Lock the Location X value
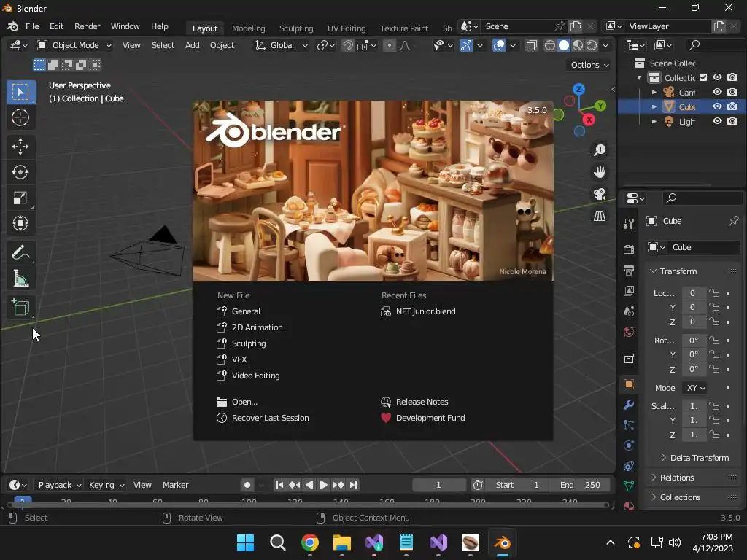 pyautogui.click(x=713, y=293)
